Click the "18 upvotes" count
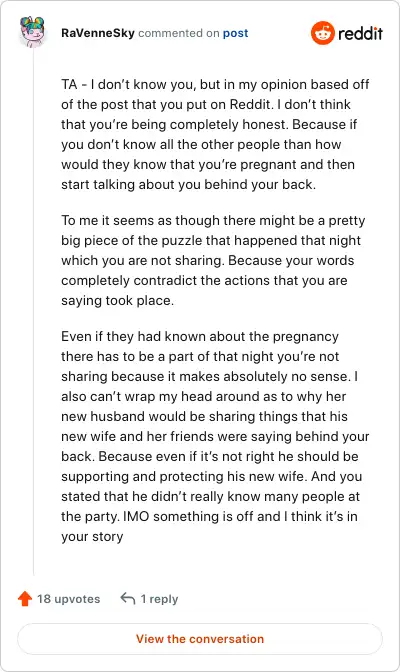400x672 pixels. (x=69, y=599)
